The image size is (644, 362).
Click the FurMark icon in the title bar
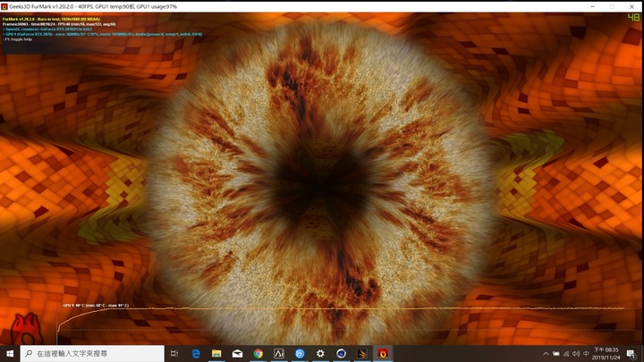pyautogui.click(x=4, y=6)
